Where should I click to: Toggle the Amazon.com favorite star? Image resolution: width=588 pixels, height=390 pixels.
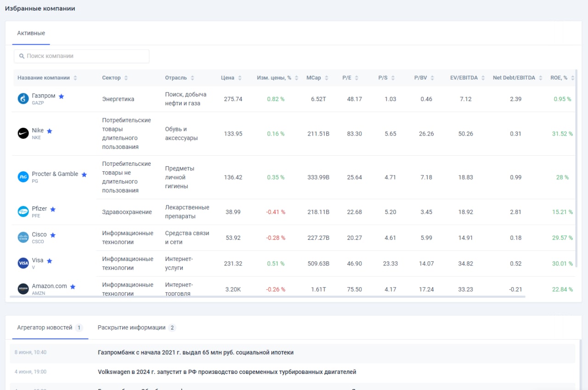(73, 286)
